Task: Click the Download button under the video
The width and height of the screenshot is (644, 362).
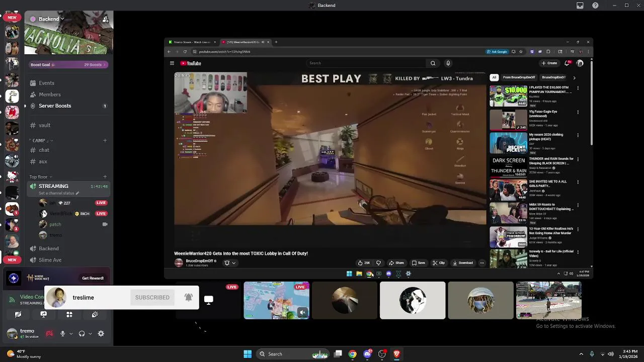Action: point(463,263)
